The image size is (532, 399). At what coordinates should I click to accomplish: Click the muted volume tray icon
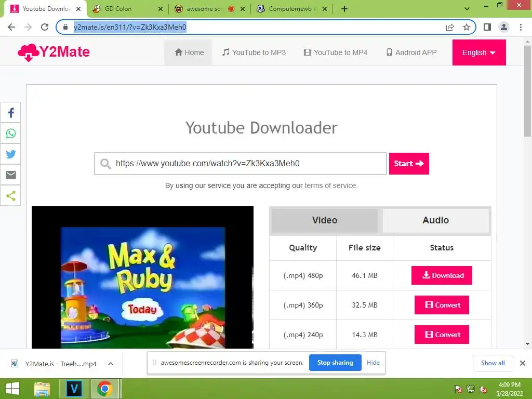pyautogui.click(x=483, y=389)
